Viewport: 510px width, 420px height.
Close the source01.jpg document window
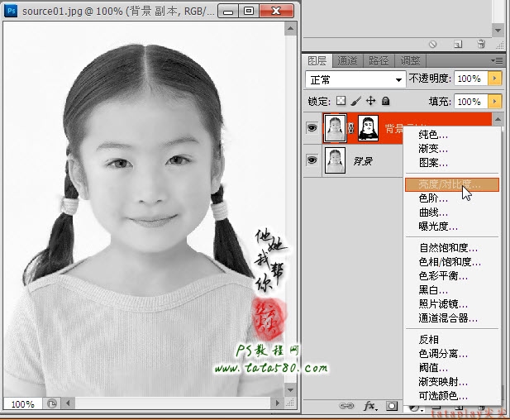coord(276,12)
